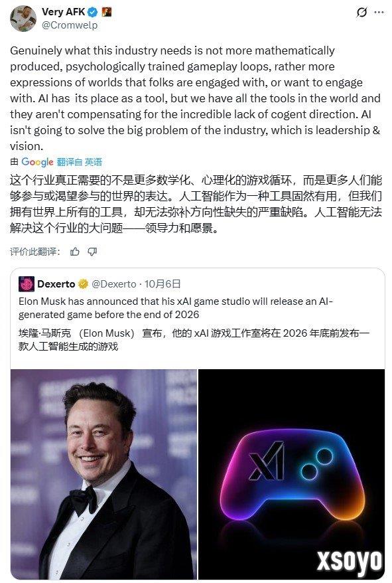The width and height of the screenshot is (392, 583).
Task: Click the 翻译自 英语 translation source link
Action: [79, 162]
